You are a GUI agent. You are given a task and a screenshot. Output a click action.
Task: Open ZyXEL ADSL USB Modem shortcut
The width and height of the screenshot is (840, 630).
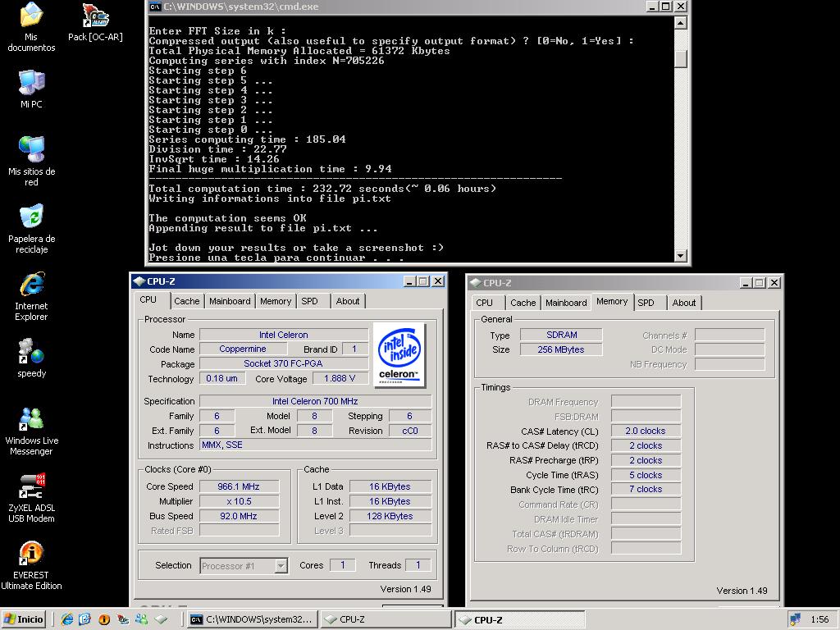click(x=32, y=498)
